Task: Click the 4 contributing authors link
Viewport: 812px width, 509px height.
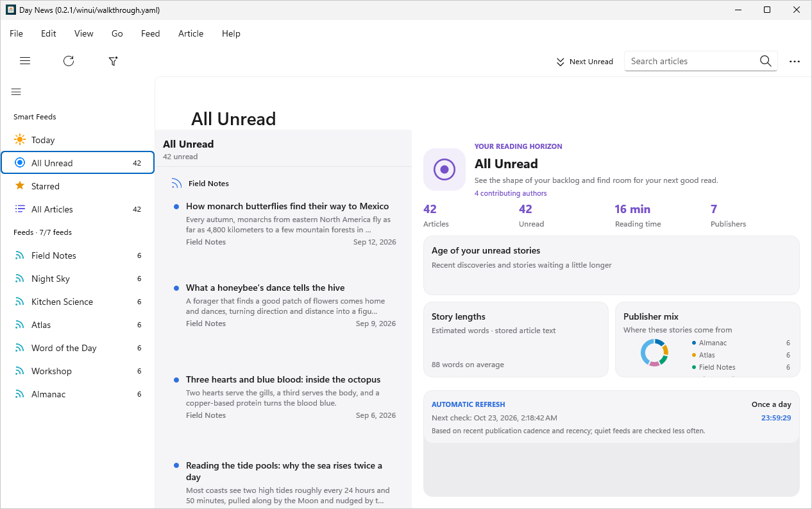Action: pos(511,193)
